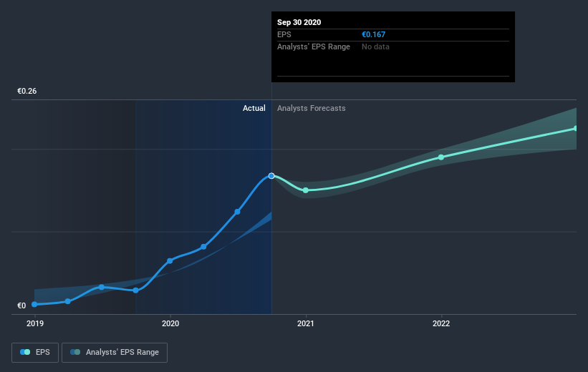Click the first EPS data point at 2019
Viewport: 588px width, 372px height.
tap(34, 304)
